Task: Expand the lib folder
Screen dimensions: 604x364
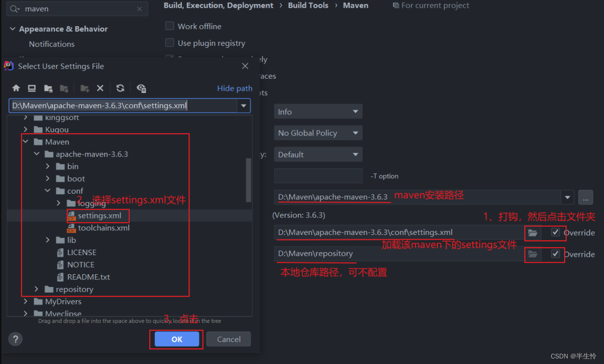Action: coord(48,240)
